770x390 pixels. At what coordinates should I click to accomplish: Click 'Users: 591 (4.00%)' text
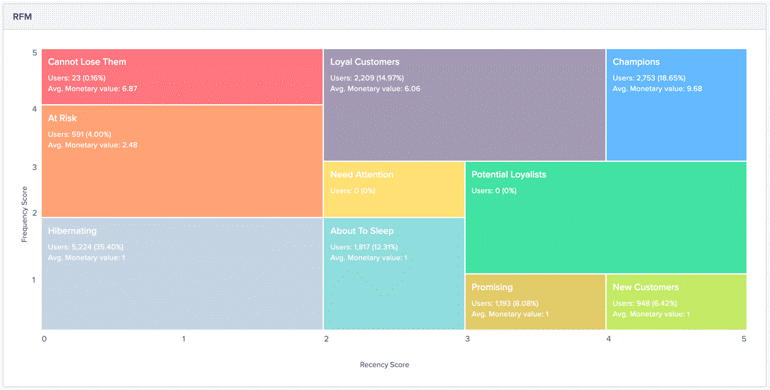[x=80, y=134]
